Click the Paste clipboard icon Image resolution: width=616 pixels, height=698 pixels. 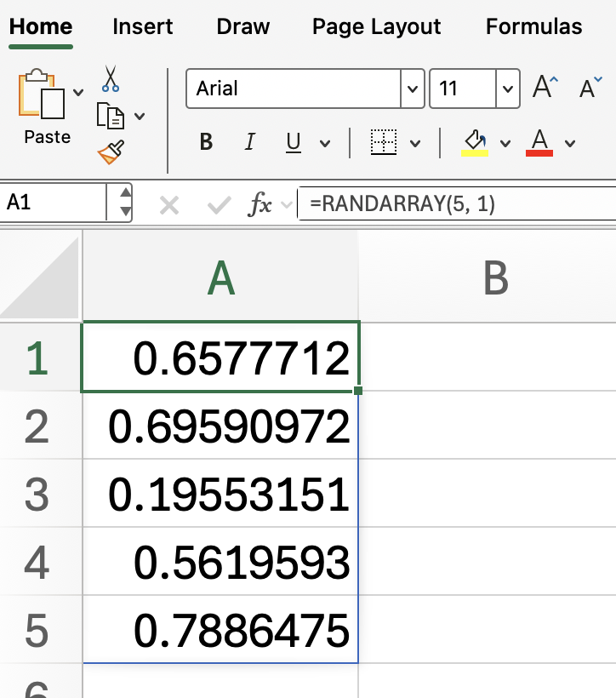(43, 96)
